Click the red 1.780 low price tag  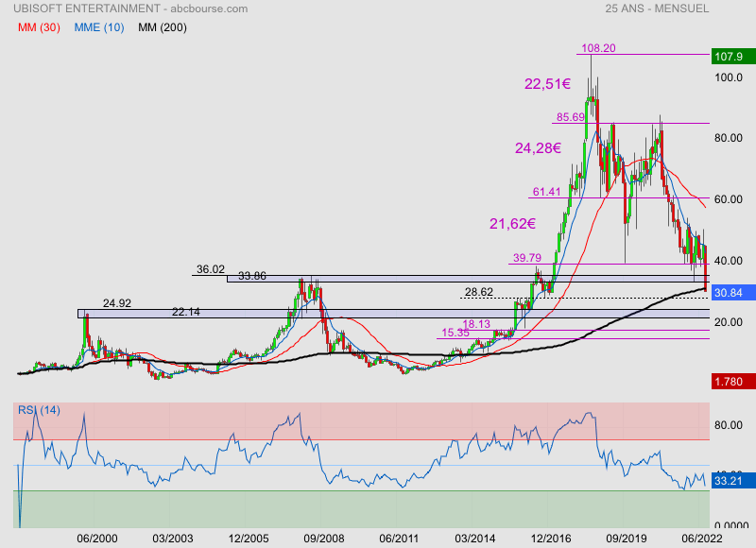pyautogui.click(x=733, y=382)
